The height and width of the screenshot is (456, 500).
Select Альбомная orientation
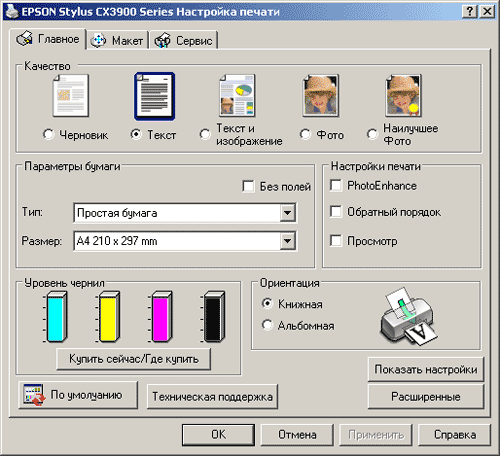click(x=267, y=325)
